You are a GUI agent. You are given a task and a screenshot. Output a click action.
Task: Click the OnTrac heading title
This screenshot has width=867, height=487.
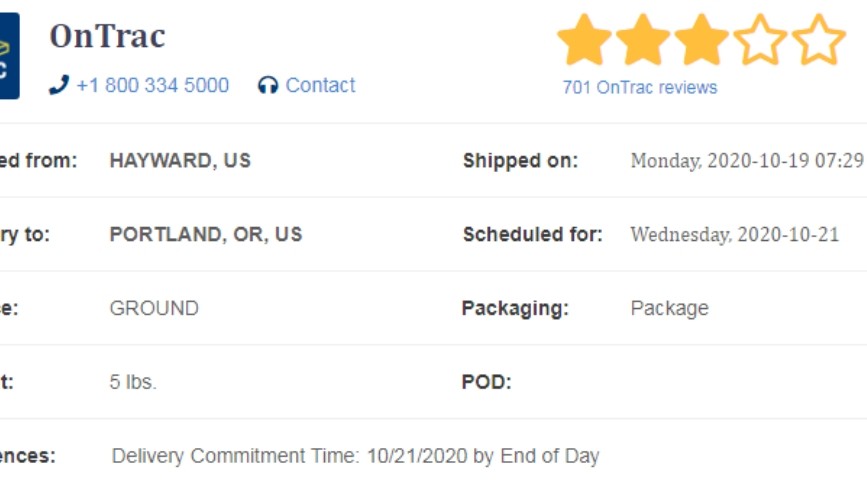click(x=107, y=36)
